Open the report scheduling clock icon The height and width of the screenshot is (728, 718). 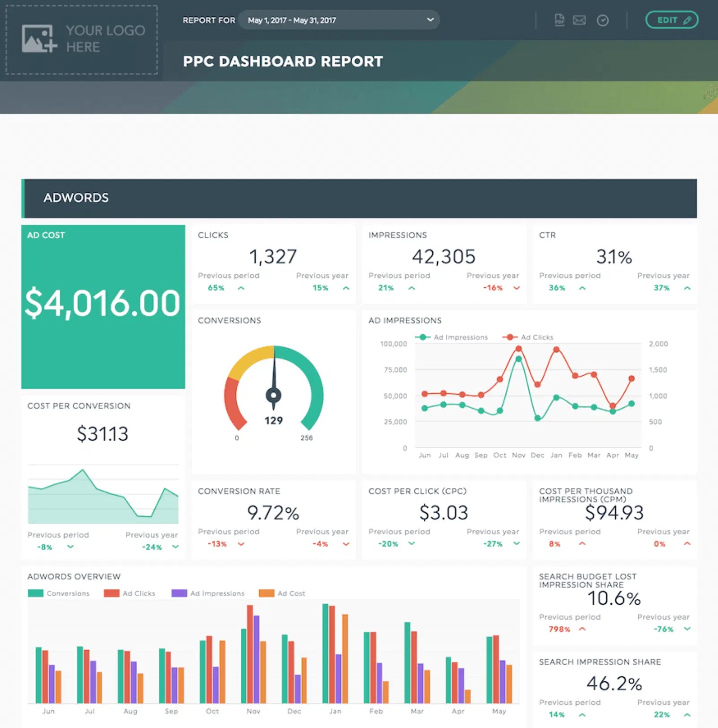(x=603, y=20)
